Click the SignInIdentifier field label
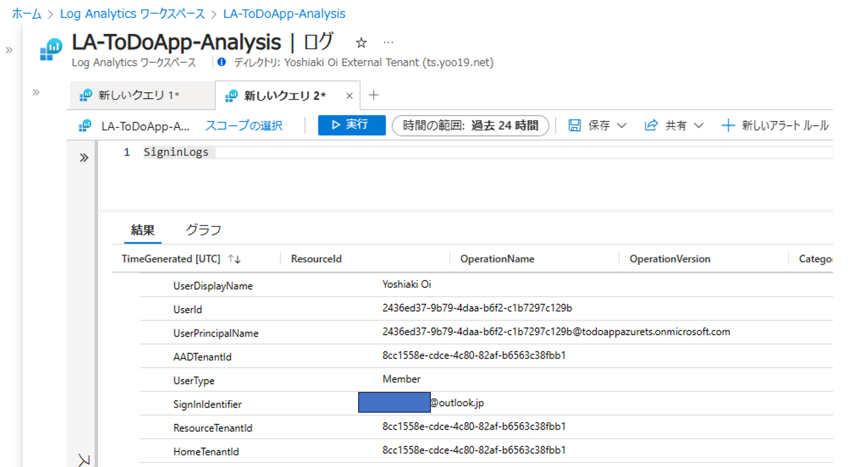This screenshot has width=868, height=467. tap(207, 404)
